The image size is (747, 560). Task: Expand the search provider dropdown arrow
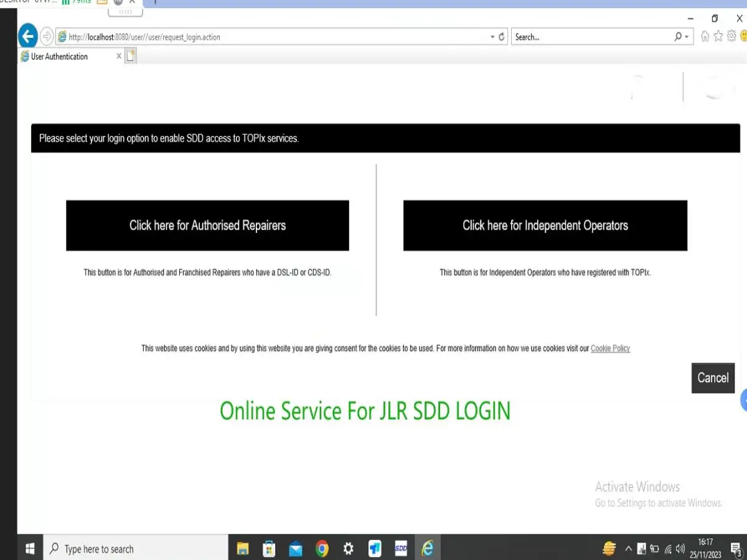pyautogui.click(x=687, y=37)
